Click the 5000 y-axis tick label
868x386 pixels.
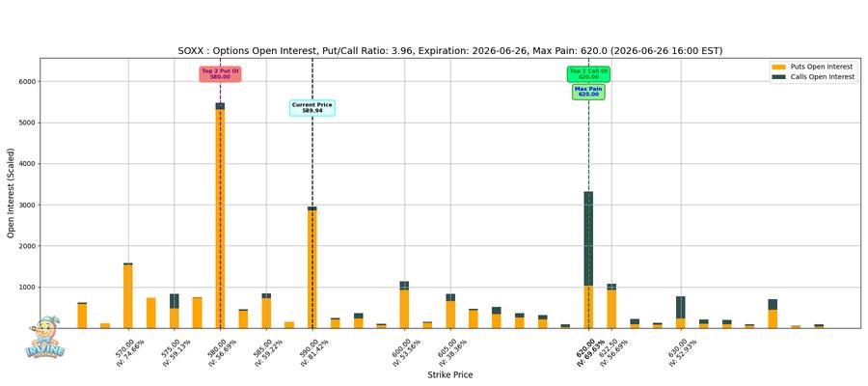[27, 123]
